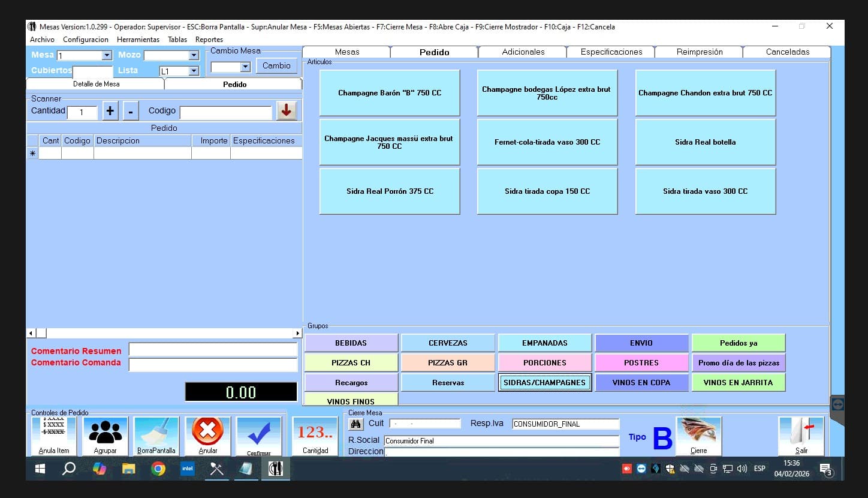Add Sidra tirada copa 150 CC

coord(547,191)
